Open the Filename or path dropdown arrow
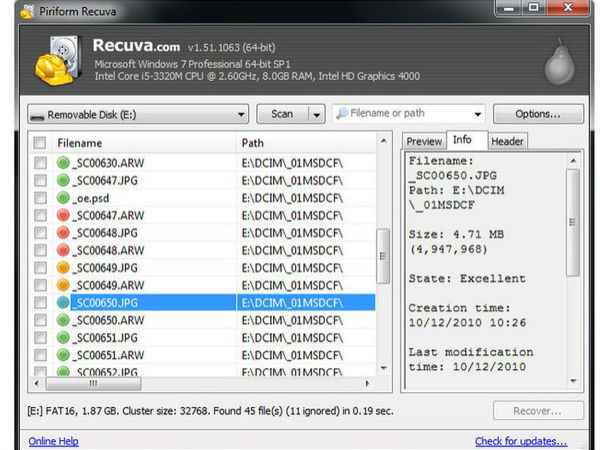The image size is (600, 450). tap(474, 114)
